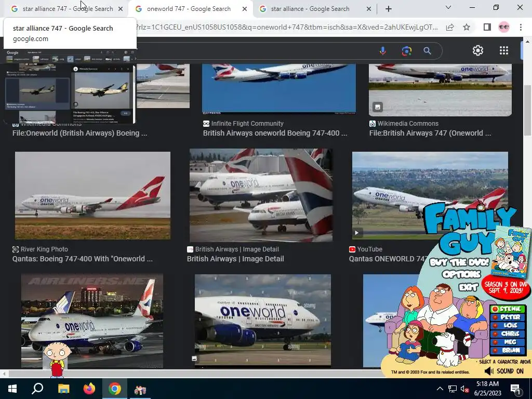Expand the tab search chevron
Image resolution: width=532 pixels, height=399 pixels.
click(x=448, y=7)
